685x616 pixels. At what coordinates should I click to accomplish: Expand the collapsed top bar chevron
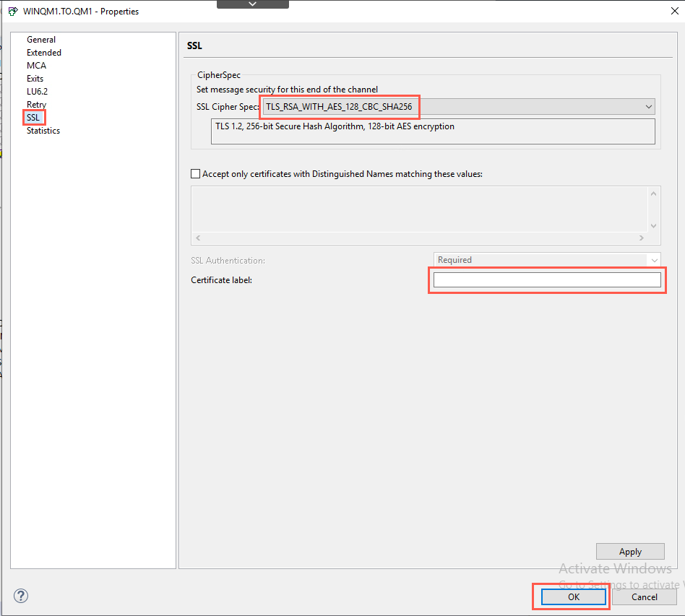coord(252,4)
